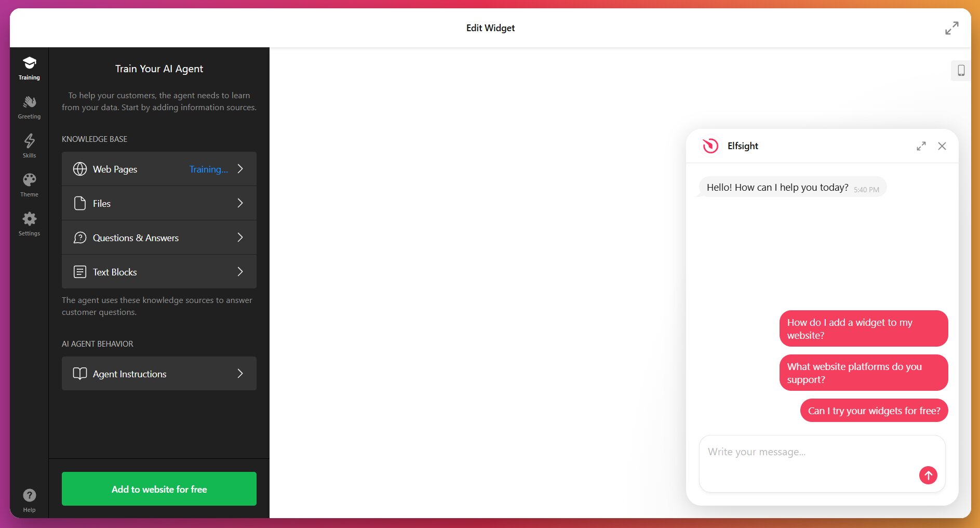The height and width of the screenshot is (528, 980).
Task: Click the Help icon
Action: [x=29, y=495]
